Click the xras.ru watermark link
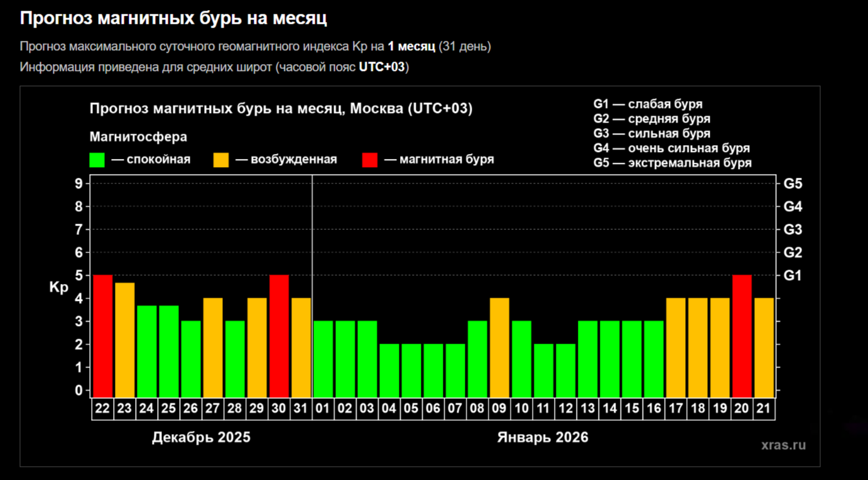Image resolution: width=868 pixels, height=480 pixels. (x=783, y=445)
